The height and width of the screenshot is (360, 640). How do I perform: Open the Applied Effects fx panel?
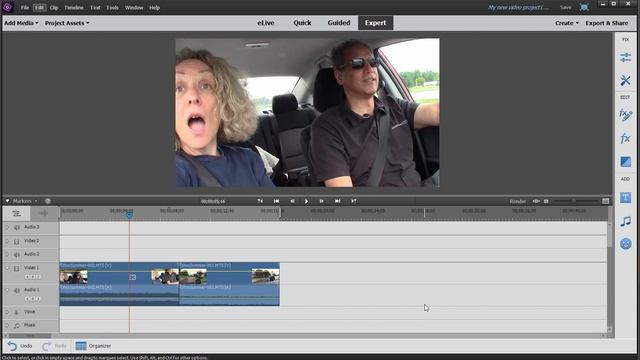point(625,115)
